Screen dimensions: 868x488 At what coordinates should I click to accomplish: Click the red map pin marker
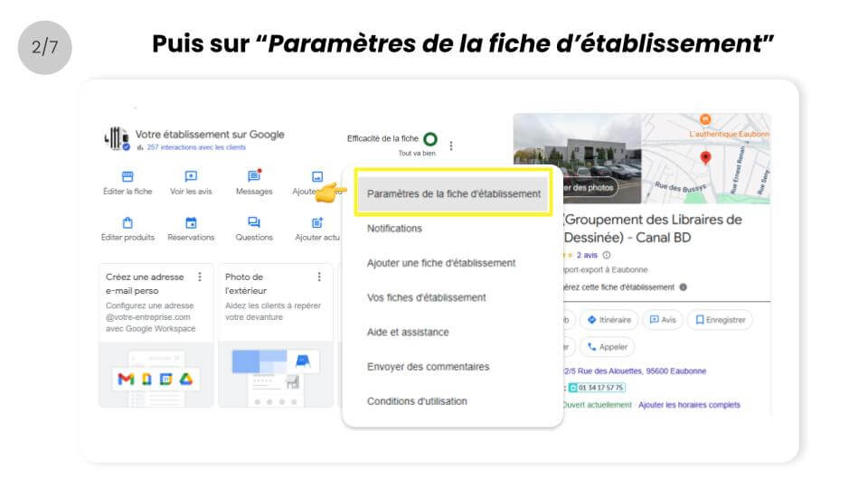(705, 157)
